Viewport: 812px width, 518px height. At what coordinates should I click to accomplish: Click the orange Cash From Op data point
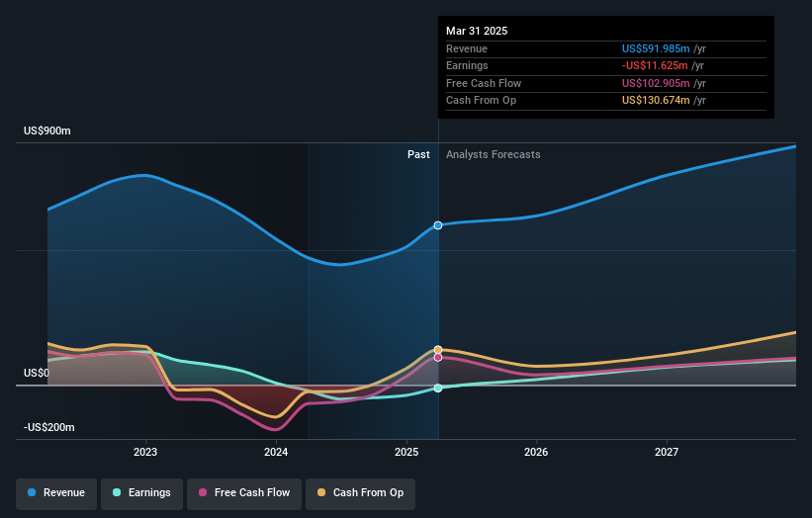[438, 350]
